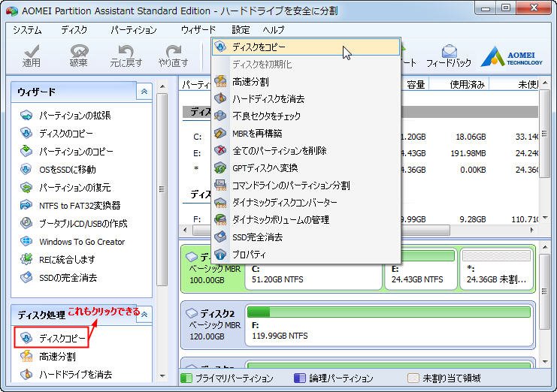Click the やり直す (Redo) toolbar icon
Image resolution: width=557 pixels, height=392 pixels.
coord(174,51)
